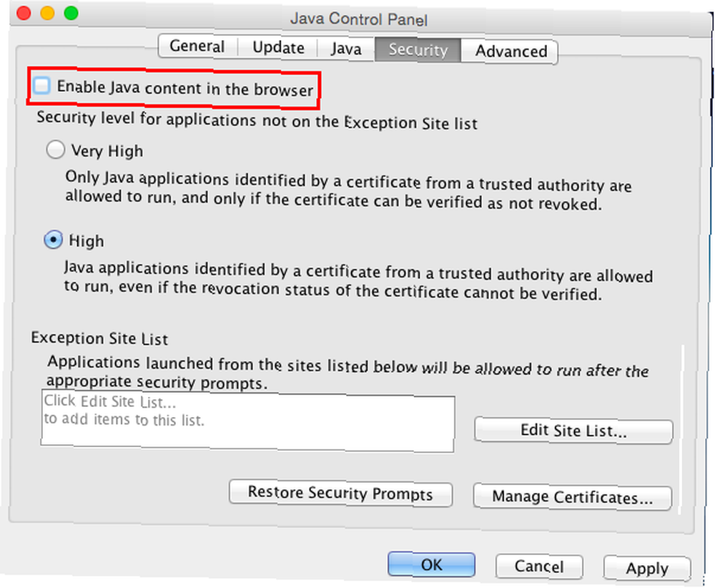Click the 'Exception Site List' heading
Viewport: 715px width, 588px height.
point(99,338)
